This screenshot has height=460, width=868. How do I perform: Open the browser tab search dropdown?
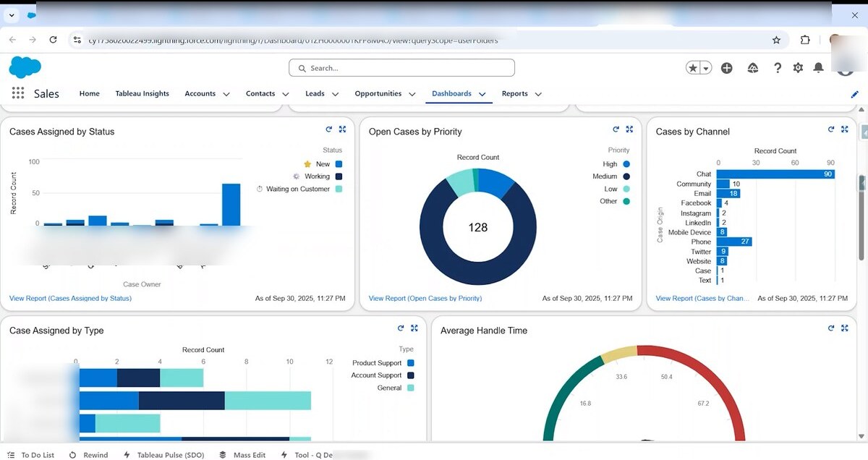pos(12,15)
